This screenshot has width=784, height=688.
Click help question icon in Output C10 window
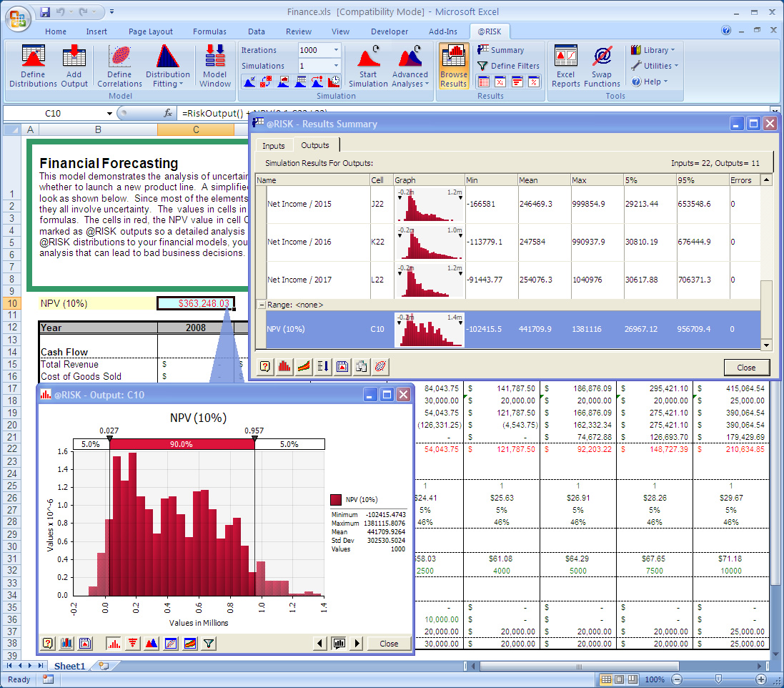tap(47, 644)
